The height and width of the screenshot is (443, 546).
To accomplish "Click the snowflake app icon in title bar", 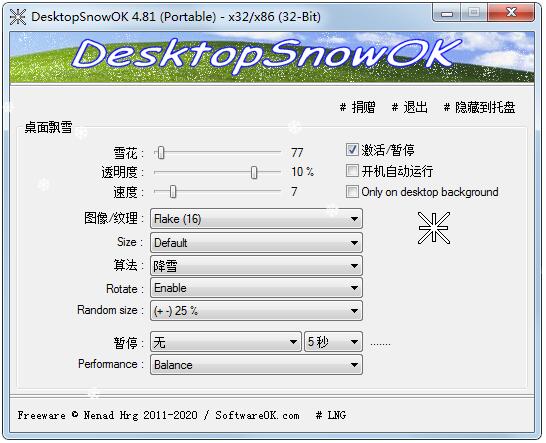I will 17,17.
